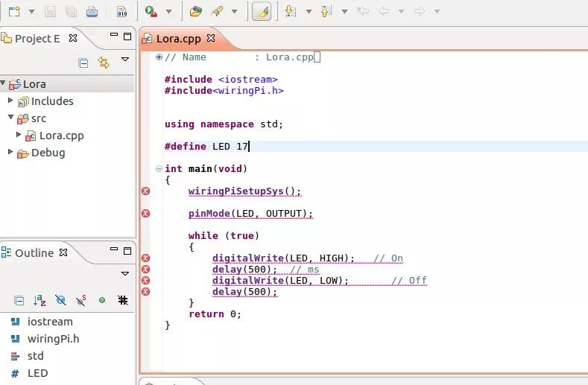
Task: Click the Next Annotation icon
Action: point(291,12)
